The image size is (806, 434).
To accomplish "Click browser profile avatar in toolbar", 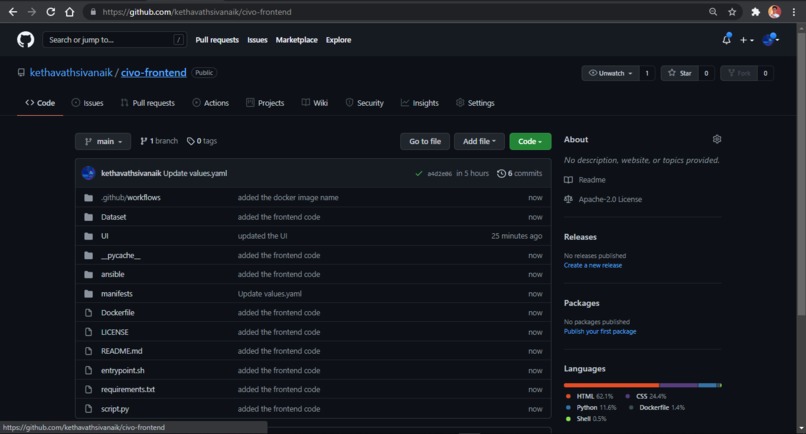I will click(x=775, y=11).
